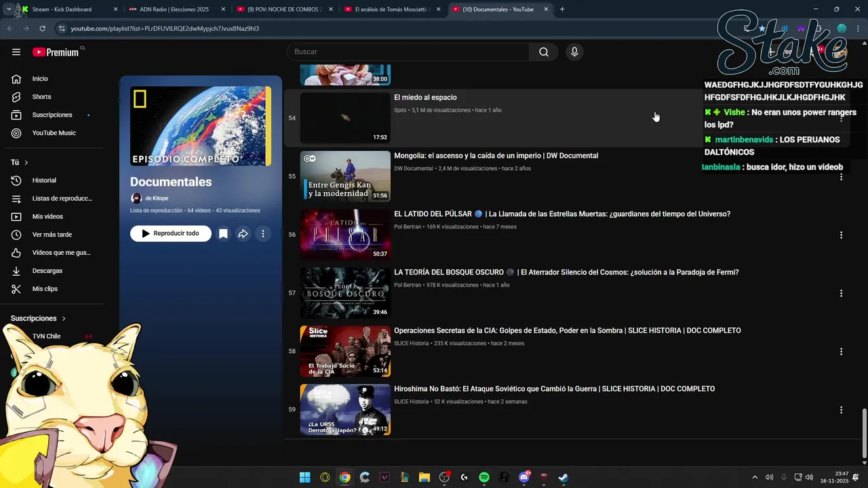Image resolution: width=868 pixels, height=488 pixels.
Task: Open options menu for EL LATIDO DEL PÚLSAR
Action: [841, 235]
